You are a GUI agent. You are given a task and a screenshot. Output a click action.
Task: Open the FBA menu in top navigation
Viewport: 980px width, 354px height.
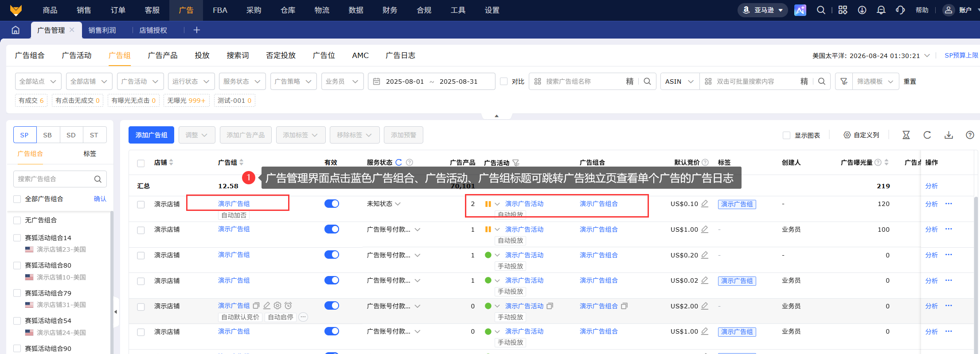coord(220,10)
